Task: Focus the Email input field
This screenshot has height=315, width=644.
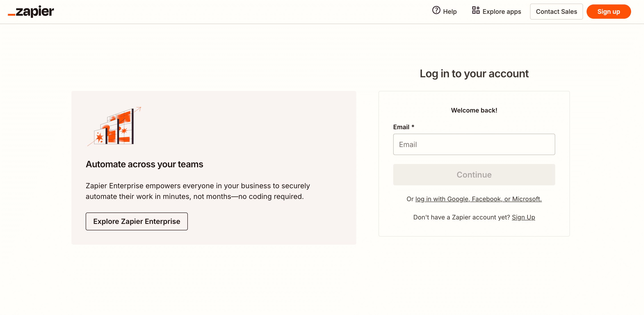Action: coord(474,144)
